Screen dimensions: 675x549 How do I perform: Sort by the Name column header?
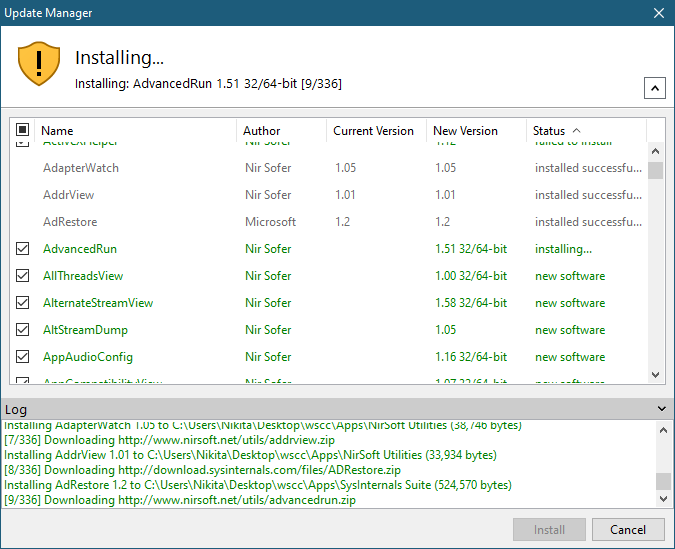135,130
